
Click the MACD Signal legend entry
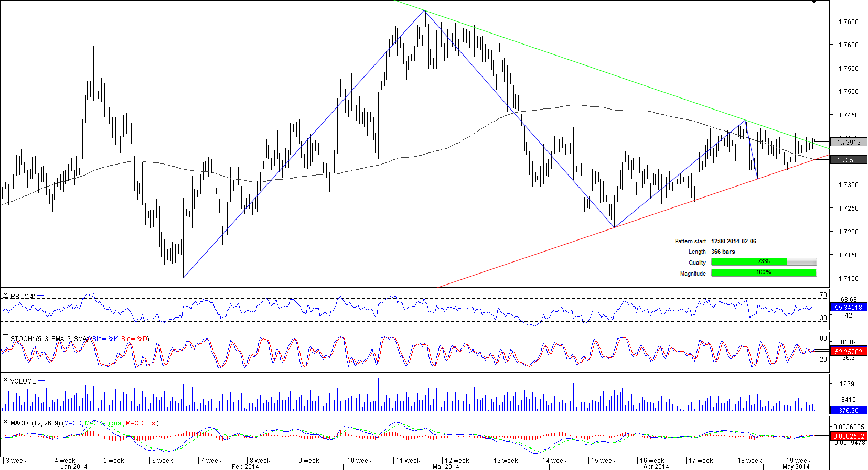pyautogui.click(x=104, y=423)
